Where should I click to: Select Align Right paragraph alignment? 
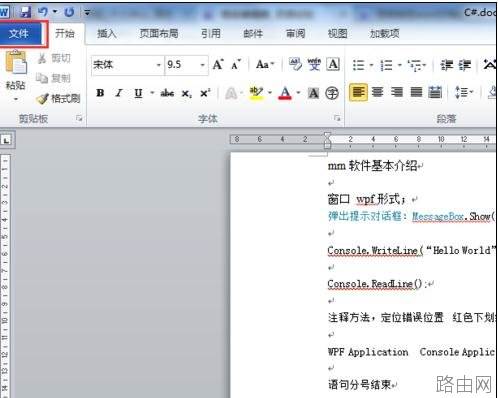(397, 92)
